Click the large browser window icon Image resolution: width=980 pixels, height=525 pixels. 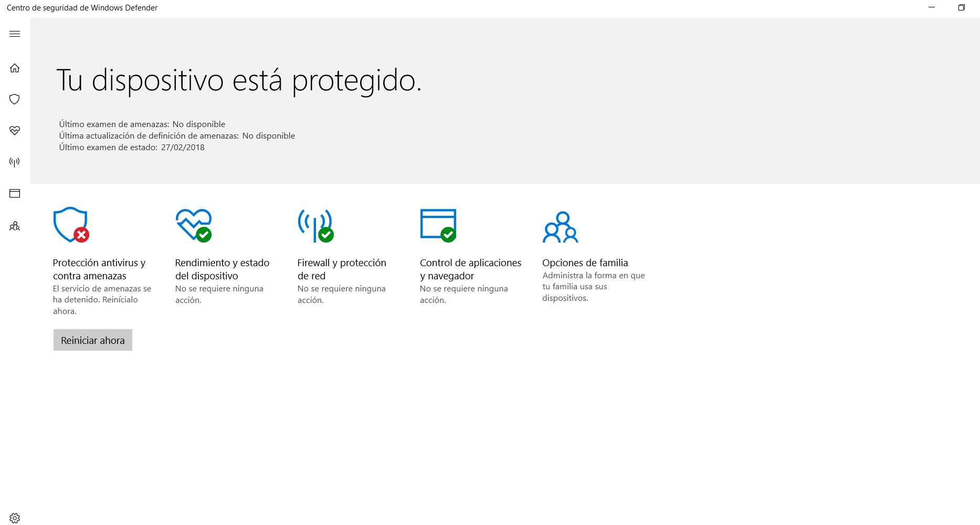pyautogui.click(x=438, y=225)
